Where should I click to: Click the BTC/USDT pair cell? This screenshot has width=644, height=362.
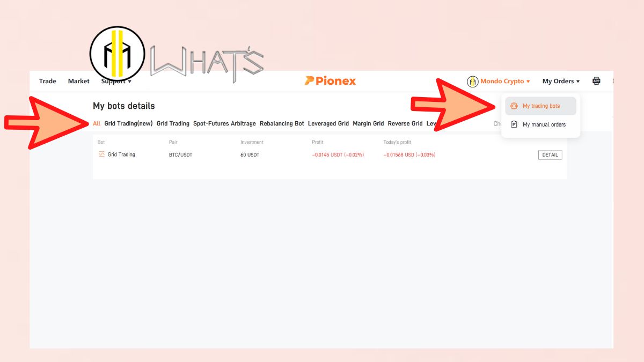point(180,155)
